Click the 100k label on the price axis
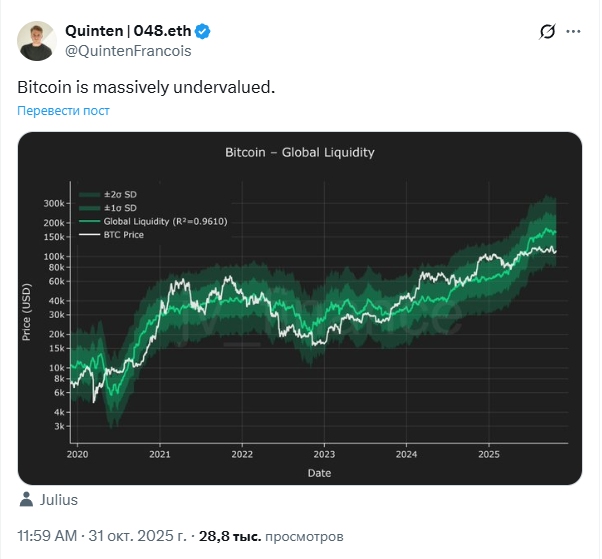 54,256
